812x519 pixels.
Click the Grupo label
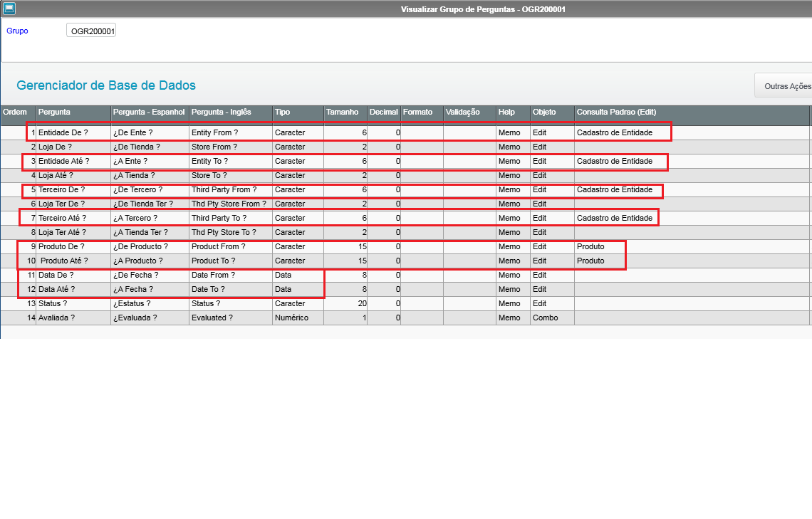[x=17, y=31]
